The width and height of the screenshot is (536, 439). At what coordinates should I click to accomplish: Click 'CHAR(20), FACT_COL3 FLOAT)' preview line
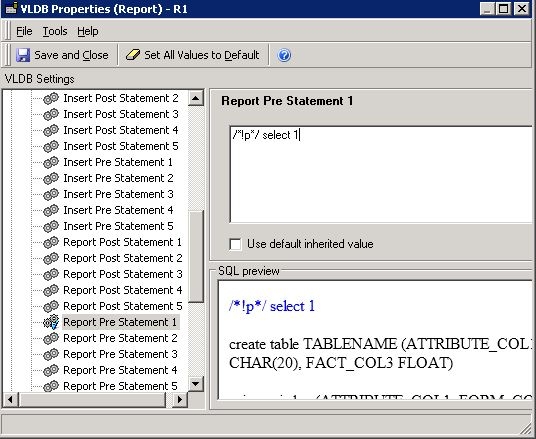click(x=341, y=363)
